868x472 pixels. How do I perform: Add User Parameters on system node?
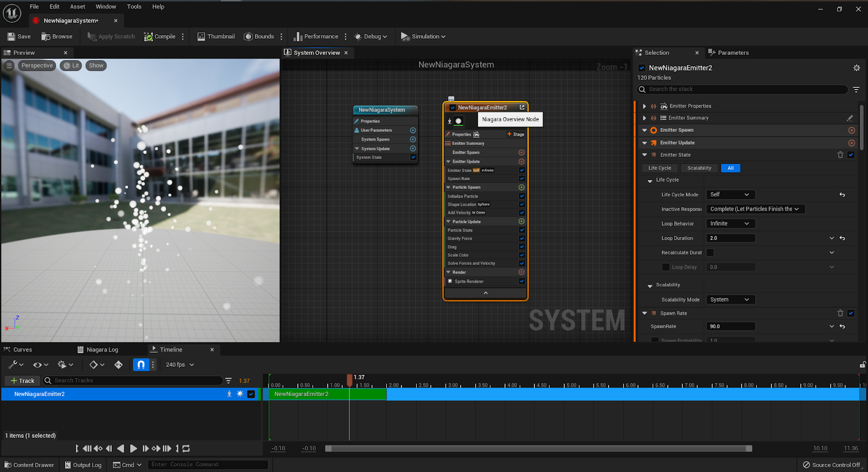(x=413, y=130)
